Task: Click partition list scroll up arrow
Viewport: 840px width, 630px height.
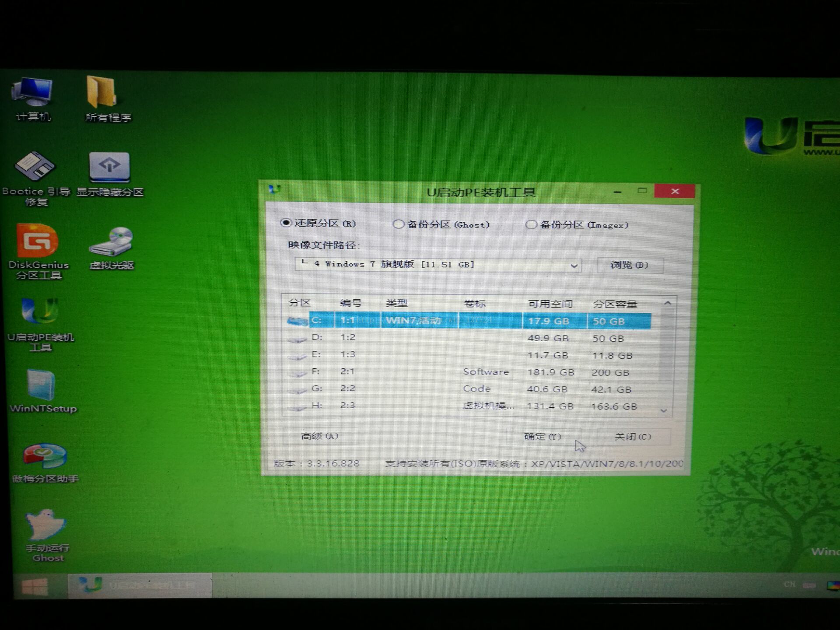Action: [x=668, y=303]
